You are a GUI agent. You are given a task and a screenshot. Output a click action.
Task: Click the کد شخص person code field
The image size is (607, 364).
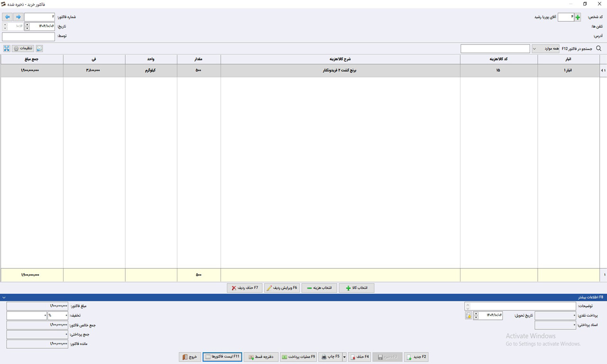coord(566,17)
